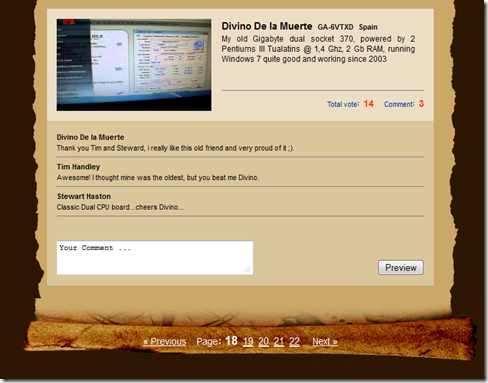Jump to page 20
This screenshot has height=383, width=488.
click(x=263, y=342)
